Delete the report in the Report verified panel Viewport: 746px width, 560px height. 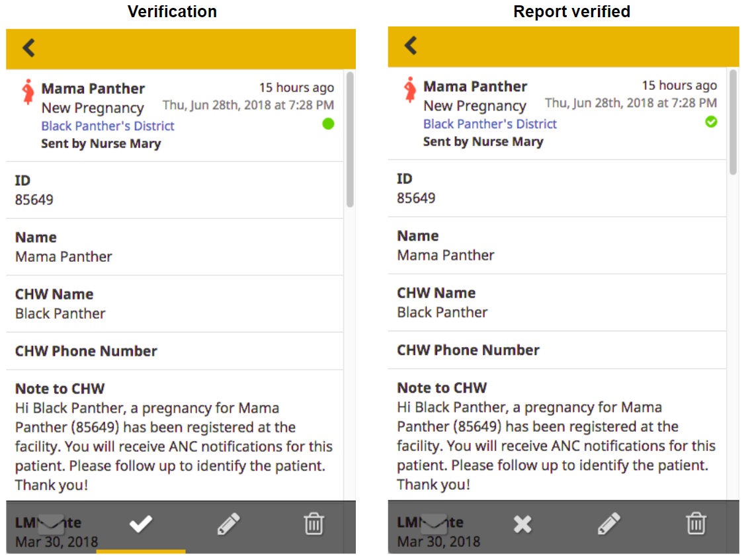[696, 524]
